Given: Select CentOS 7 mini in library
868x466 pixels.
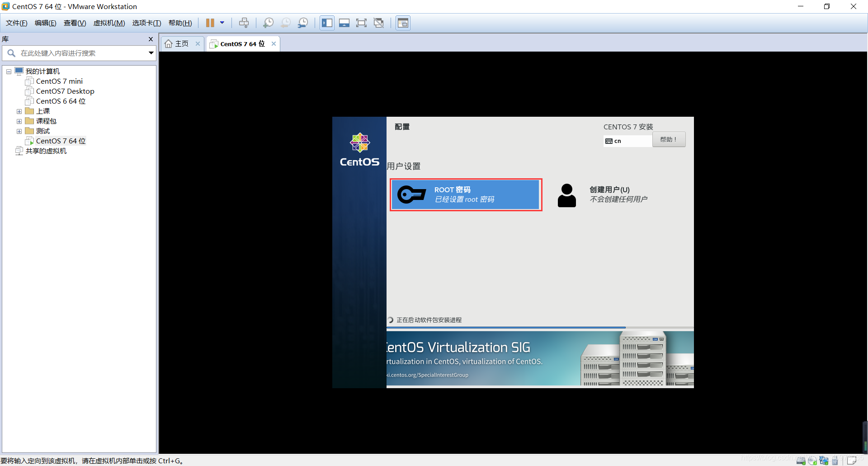Looking at the screenshot, I should tap(59, 81).
